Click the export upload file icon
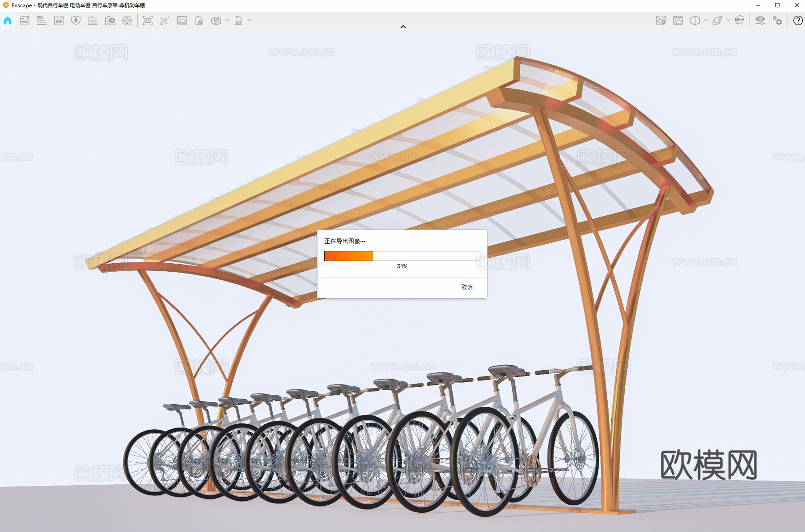 (199, 21)
